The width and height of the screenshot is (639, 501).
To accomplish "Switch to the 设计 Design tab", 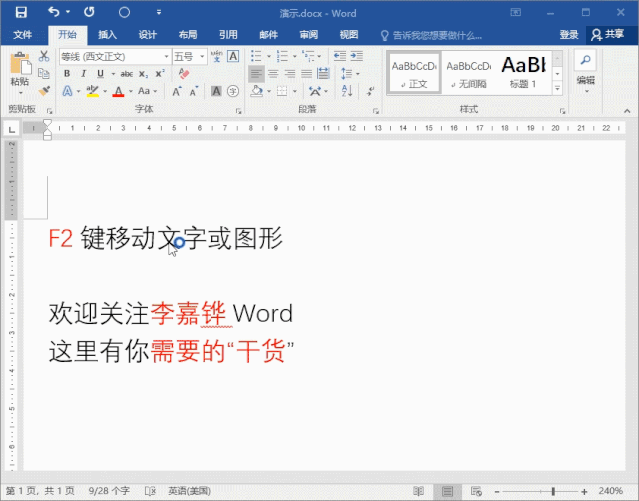I will coord(148,35).
